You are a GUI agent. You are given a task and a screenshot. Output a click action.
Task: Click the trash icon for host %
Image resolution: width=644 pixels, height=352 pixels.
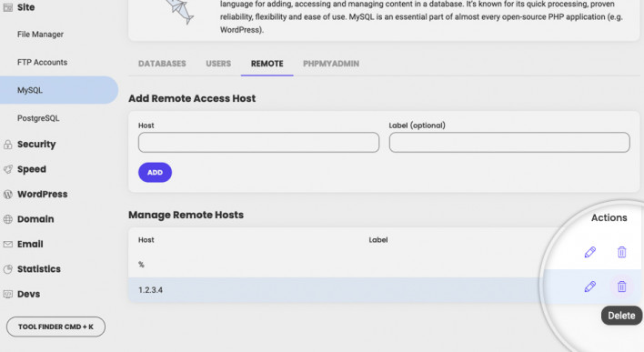(622, 252)
